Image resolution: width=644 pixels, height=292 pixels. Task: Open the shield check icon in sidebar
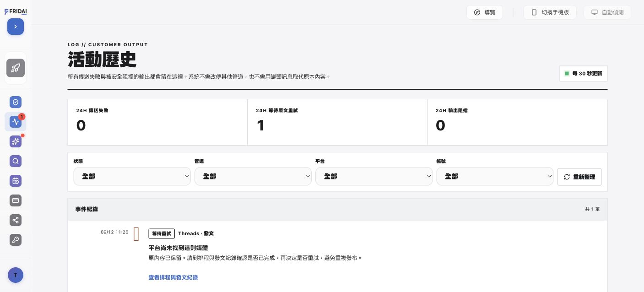[16, 102]
